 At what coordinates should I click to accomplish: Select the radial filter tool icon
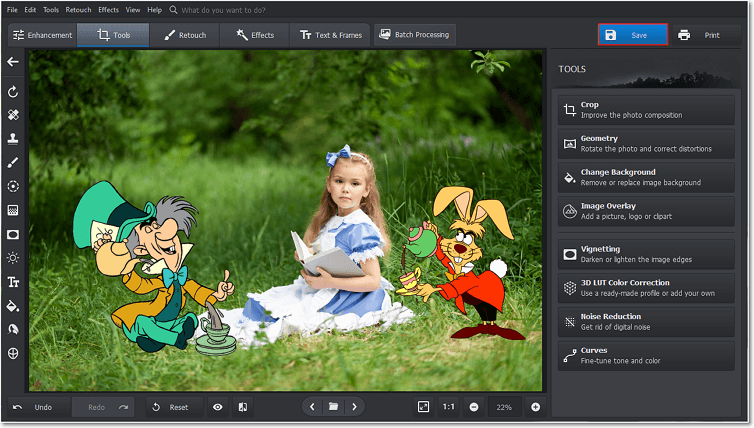click(x=13, y=187)
